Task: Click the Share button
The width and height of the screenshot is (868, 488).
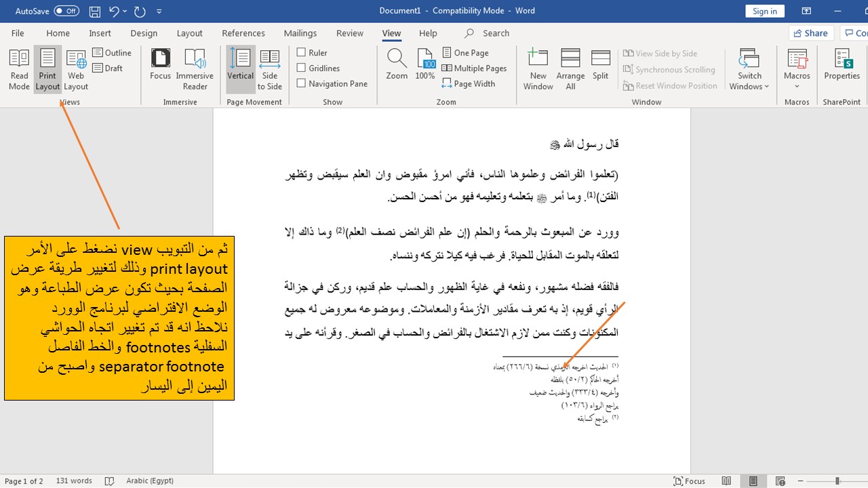Action: tap(810, 33)
